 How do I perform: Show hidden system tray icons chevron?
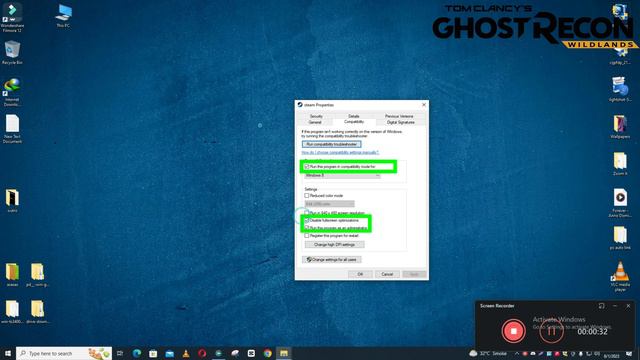[517, 353]
